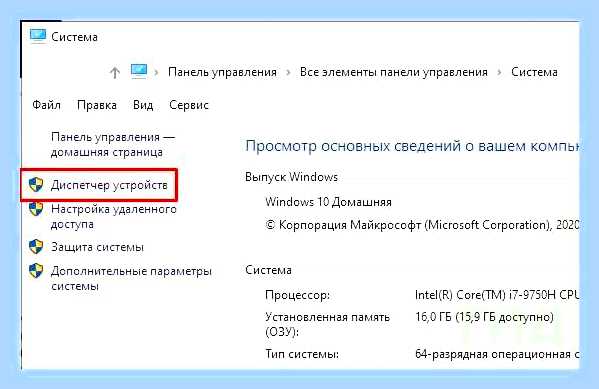Click the 16,0 ГБ (15,9 ГБ доступно) value
The width and height of the screenshot is (599, 389).
click(x=484, y=317)
